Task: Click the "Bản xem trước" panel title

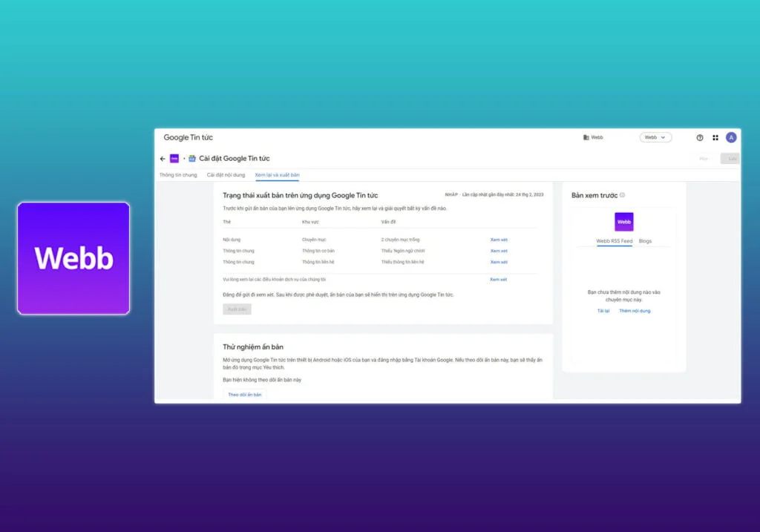Action: click(594, 195)
